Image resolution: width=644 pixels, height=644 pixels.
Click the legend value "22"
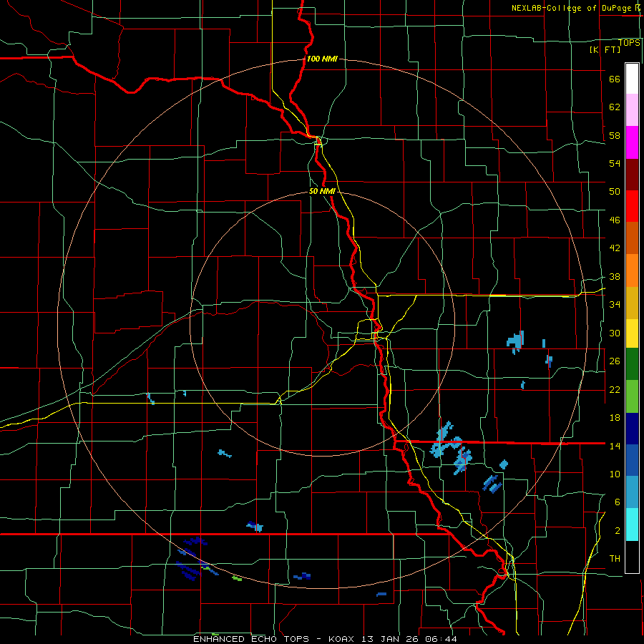click(x=615, y=390)
